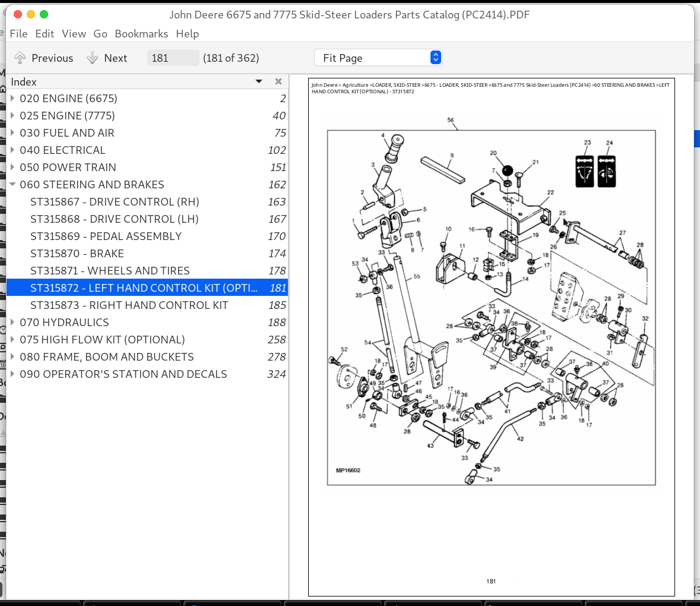Open the Index sidebar selector arrow
This screenshot has width=700, height=606.
[259, 82]
